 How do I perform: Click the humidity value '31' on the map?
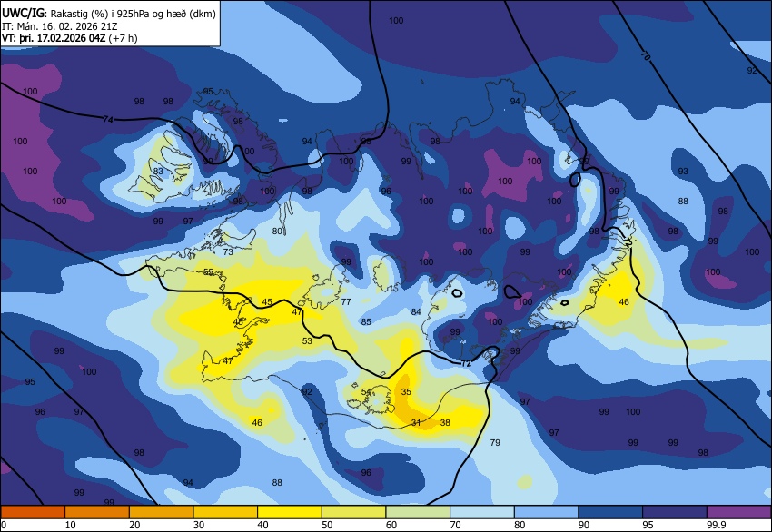[x=416, y=422]
